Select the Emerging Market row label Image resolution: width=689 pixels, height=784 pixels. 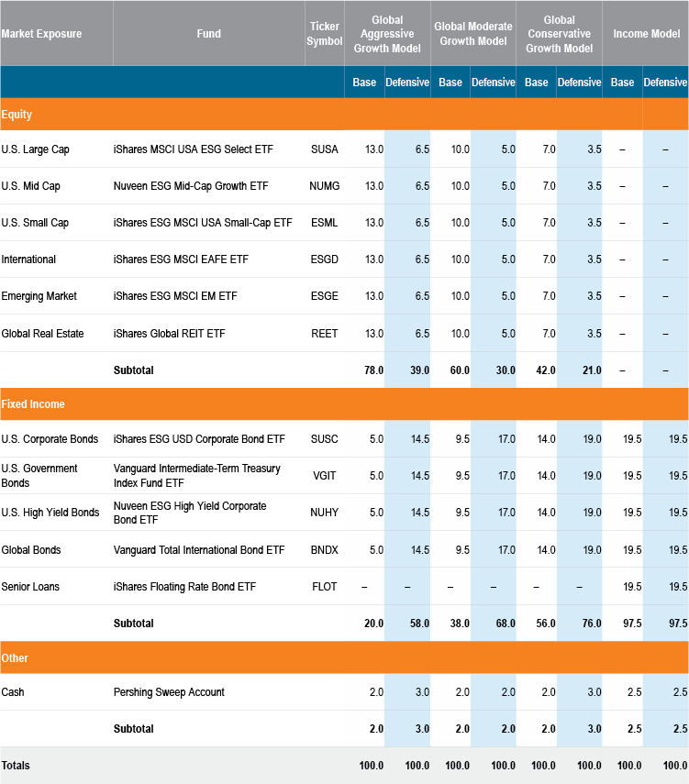tap(39, 296)
